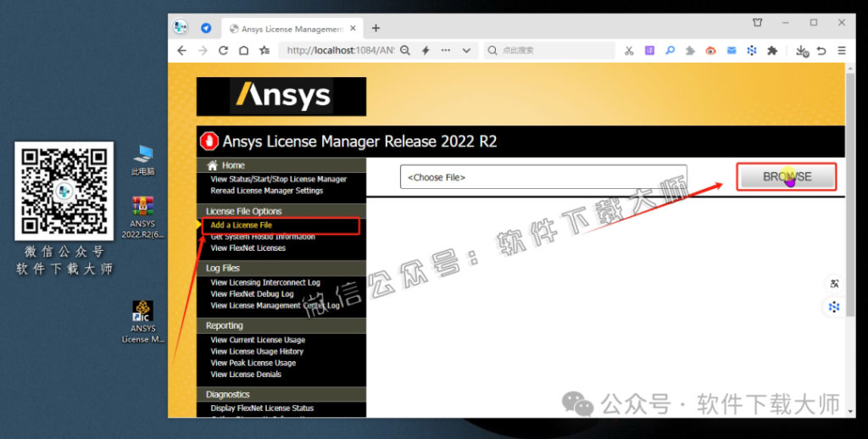Select the ANSYS License Manager desktop shortcut

(142, 322)
